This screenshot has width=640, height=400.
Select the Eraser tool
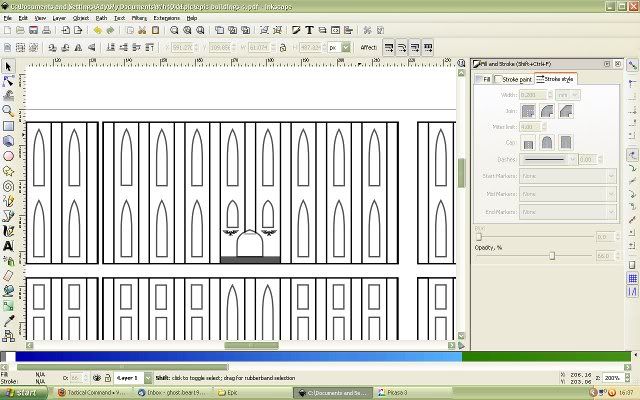8,276
